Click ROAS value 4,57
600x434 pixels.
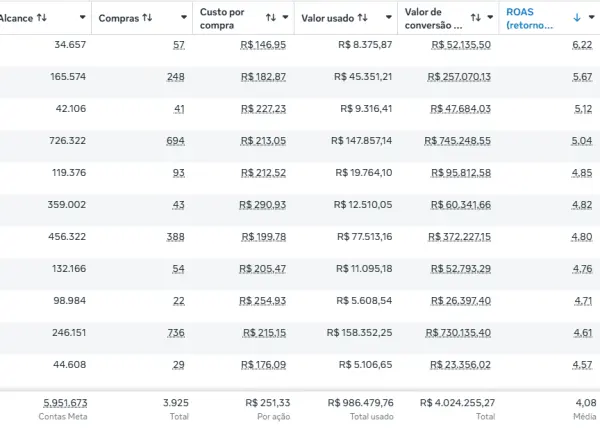click(582, 365)
